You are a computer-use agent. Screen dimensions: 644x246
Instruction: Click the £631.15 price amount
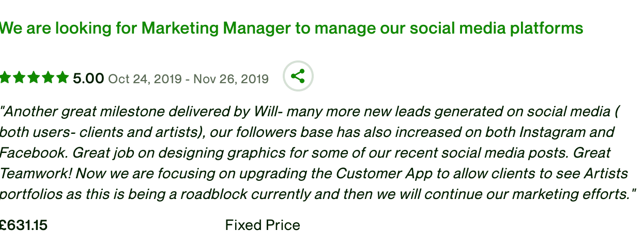(24, 225)
